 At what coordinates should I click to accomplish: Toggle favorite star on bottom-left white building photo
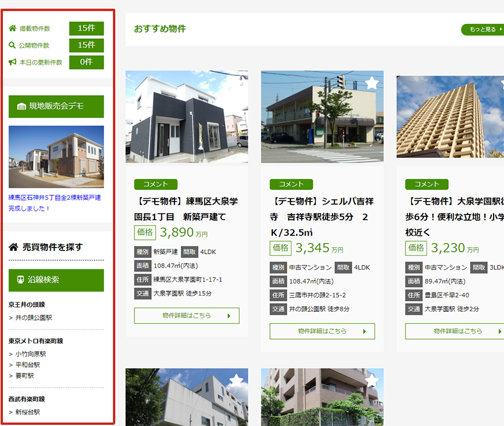236,380
